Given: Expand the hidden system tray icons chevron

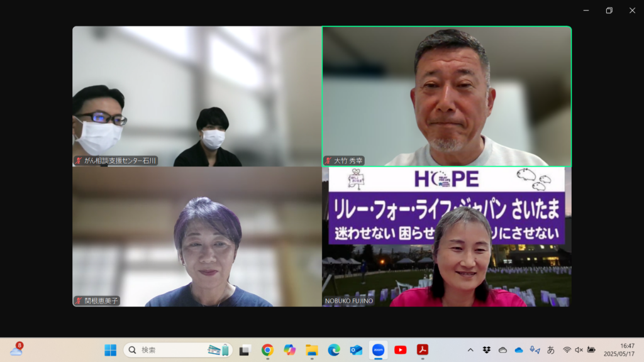Looking at the screenshot, I should (x=470, y=350).
